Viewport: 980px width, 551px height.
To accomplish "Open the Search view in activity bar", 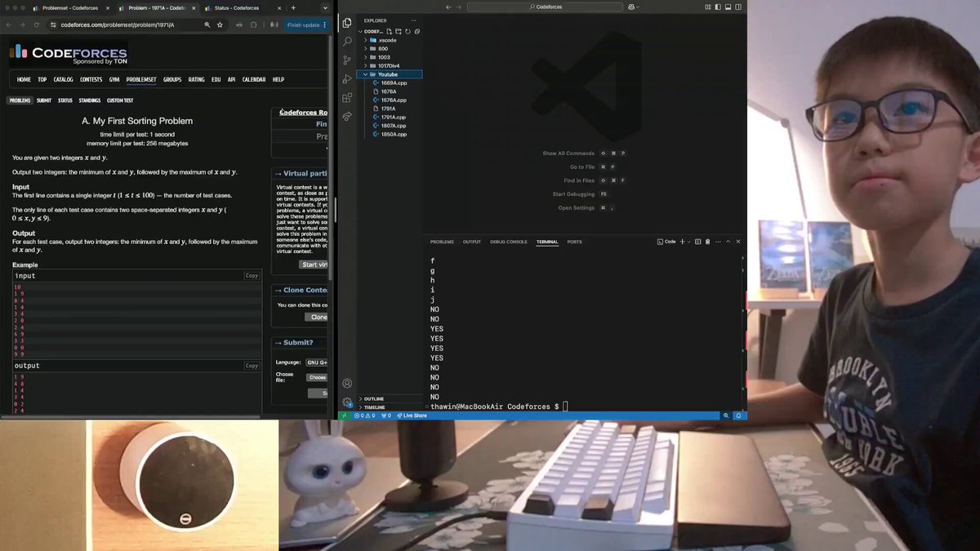I will coord(347,42).
